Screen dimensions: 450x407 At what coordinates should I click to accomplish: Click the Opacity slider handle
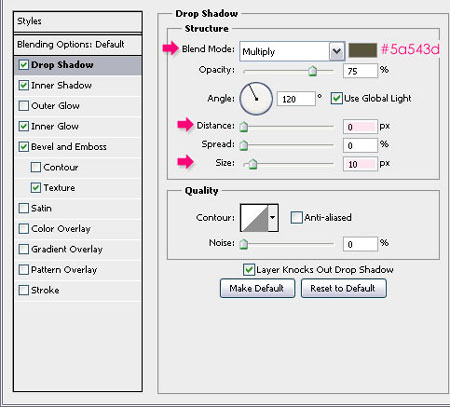tap(312, 71)
